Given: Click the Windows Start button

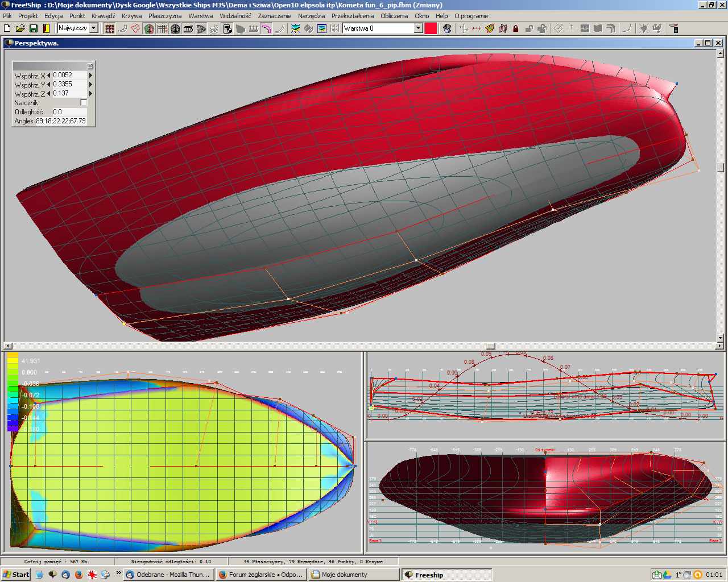Looking at the screenshot, I should pos(16,575).
